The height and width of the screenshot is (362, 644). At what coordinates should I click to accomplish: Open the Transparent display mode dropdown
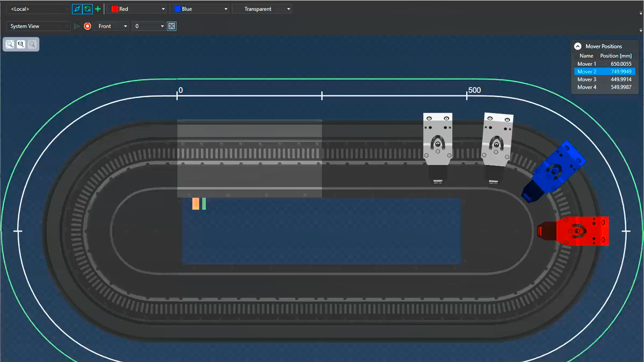tap(262, 9)
